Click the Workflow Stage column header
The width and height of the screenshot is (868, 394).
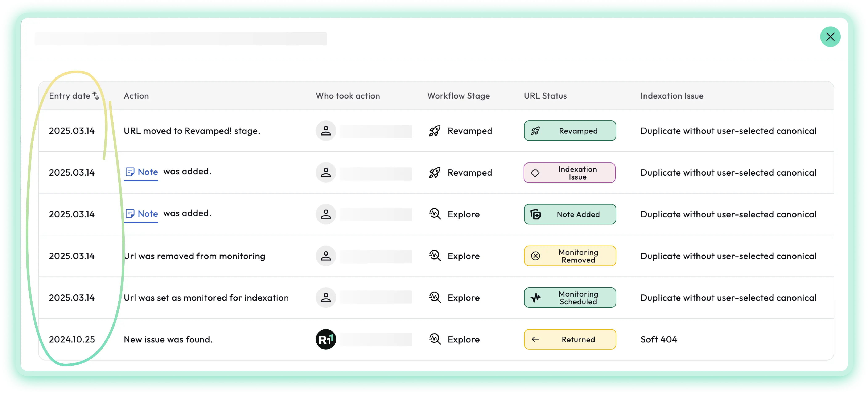coord(458,96)
